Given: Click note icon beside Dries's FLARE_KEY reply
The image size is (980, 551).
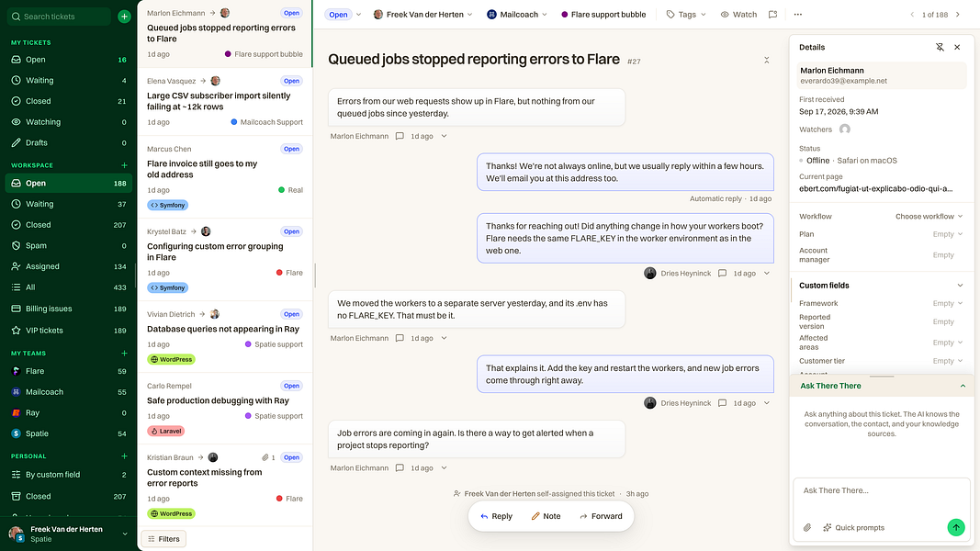Looking at the screenshot, I should pyautogui.click(x=723, y=273).
